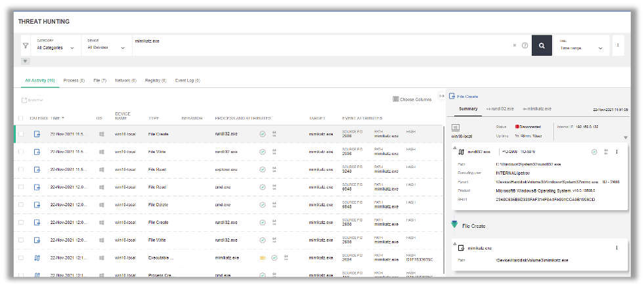Image resolution: width=644 pixels, height=287 pixels.
Task: Collapse the rundll32.exe card triangle
Action: click(x=455, y=147)
